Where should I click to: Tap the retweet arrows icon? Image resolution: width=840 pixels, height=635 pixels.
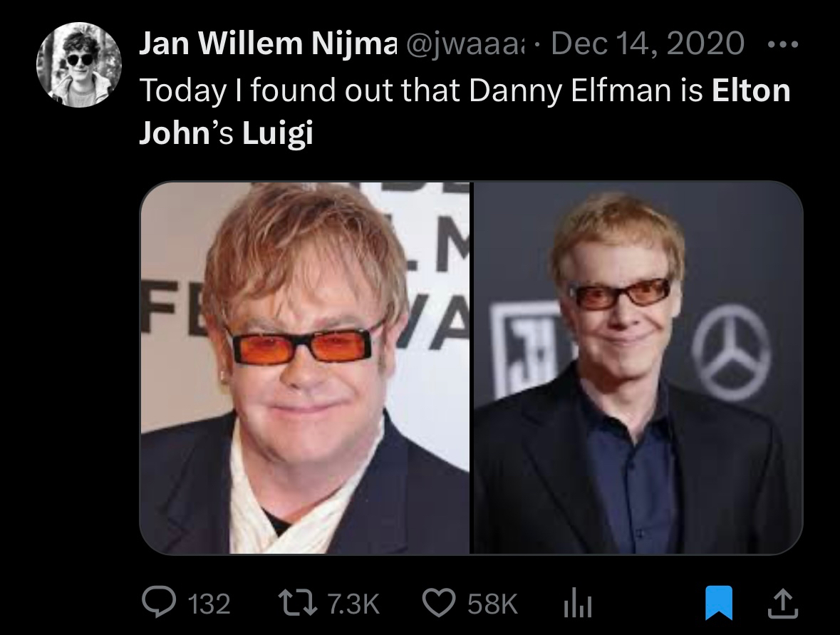297,603
